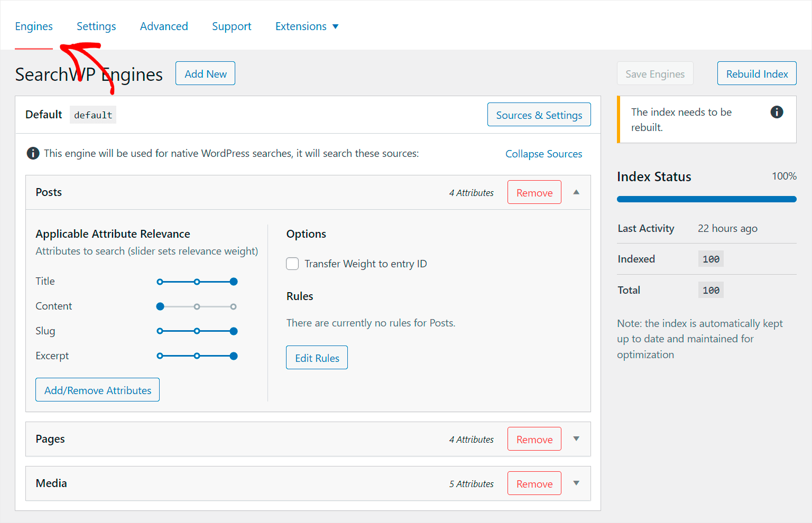Click the info icon beside engine description
Screen dimensions: 812x523
33,153
